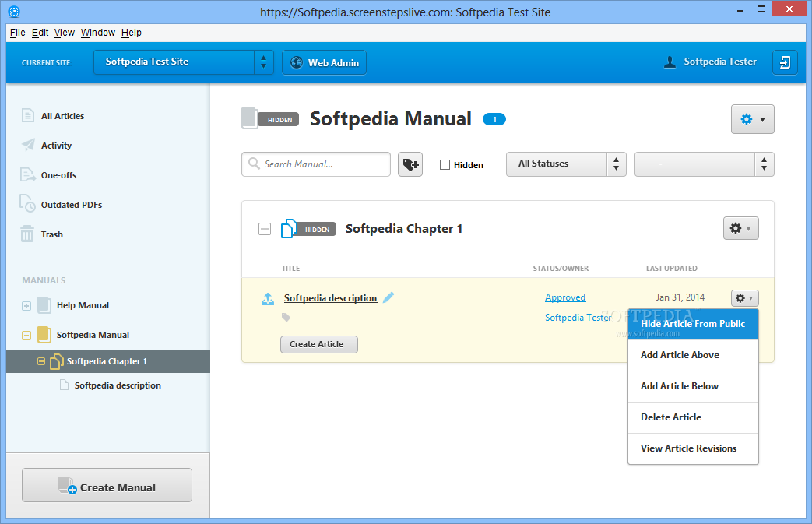The width and height of the screenshot is (812, 524).
Task: Open the Softpedia Chapter 1 gear dropdown
Action: 740,228
